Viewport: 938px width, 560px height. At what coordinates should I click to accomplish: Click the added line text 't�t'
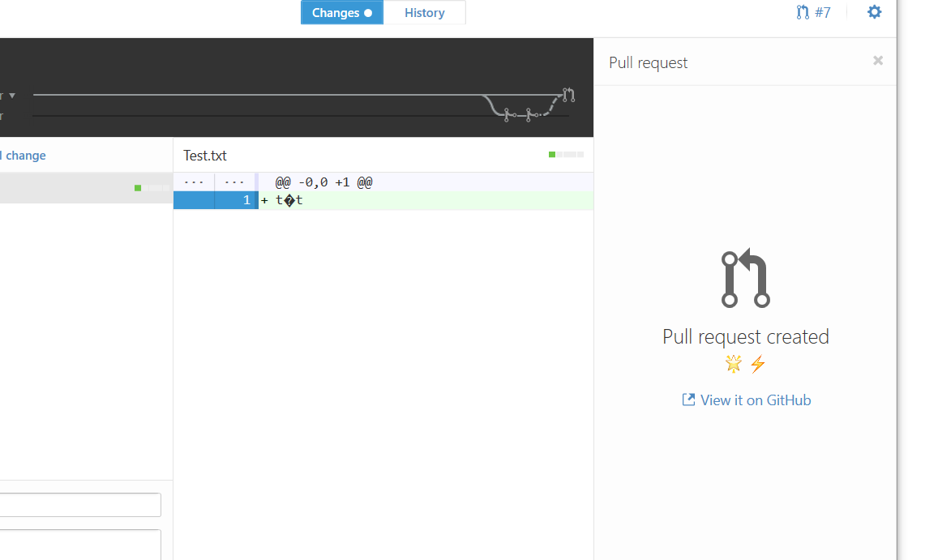(289, 200)
